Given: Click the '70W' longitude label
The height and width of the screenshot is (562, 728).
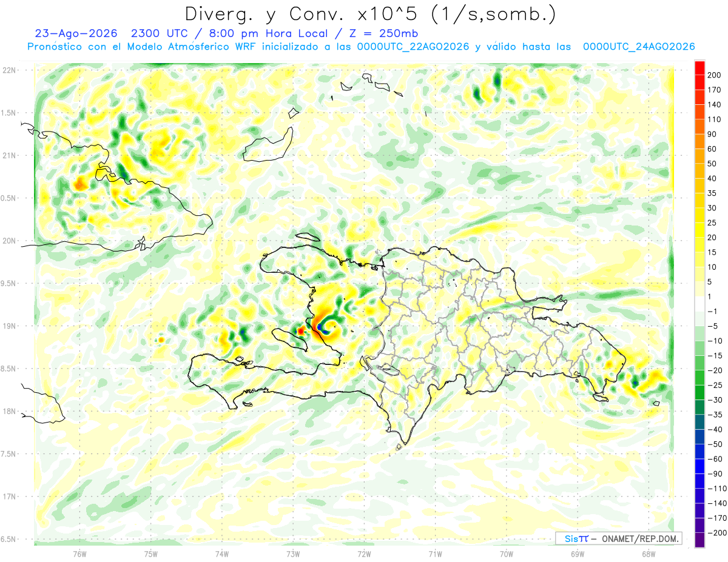Looking at the screenshot, I should click(506, 554).
